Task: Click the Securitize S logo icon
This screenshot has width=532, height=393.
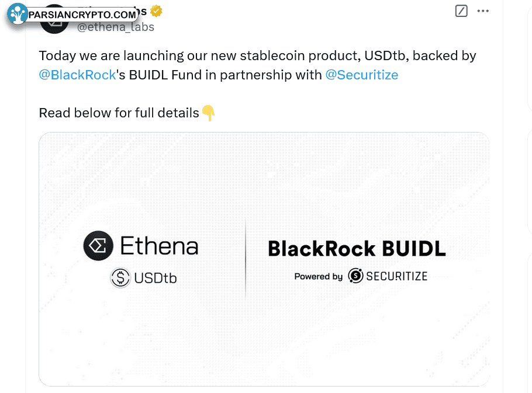Action: (x=355, y=276)
